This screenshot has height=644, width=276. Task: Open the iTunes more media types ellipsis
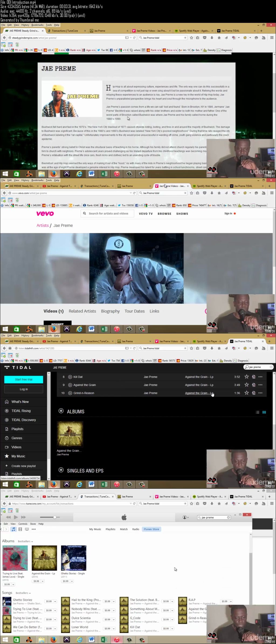tap(34, 529)
